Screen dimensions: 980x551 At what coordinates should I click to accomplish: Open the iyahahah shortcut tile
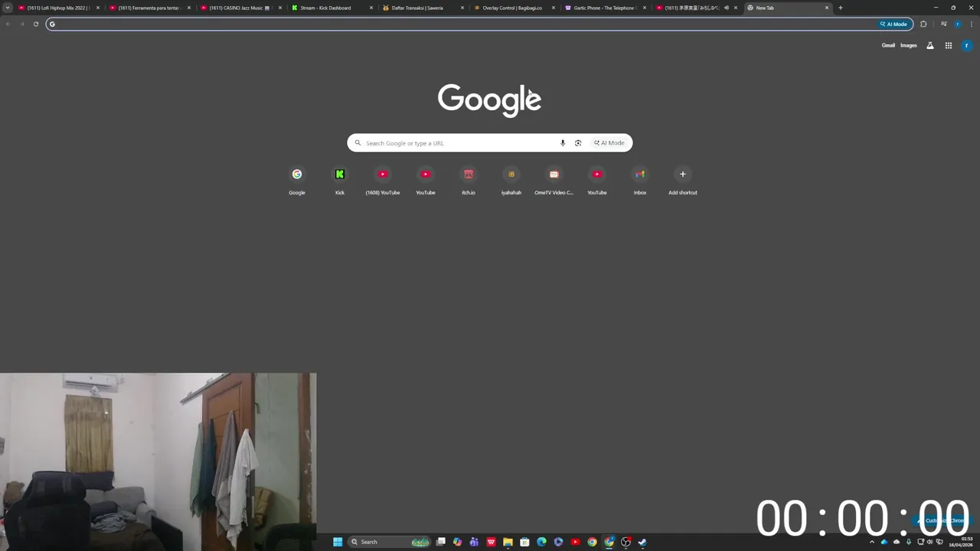tap(511, 181)
